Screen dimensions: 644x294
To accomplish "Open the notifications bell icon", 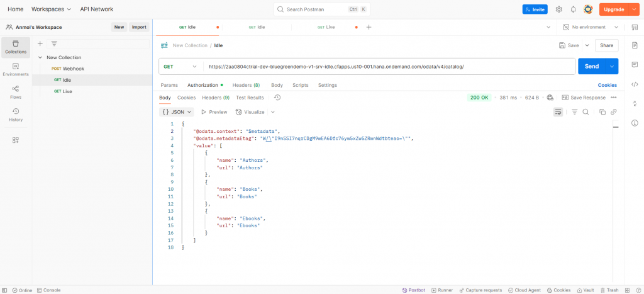I will pyautogui.click(x=573, y=9).
